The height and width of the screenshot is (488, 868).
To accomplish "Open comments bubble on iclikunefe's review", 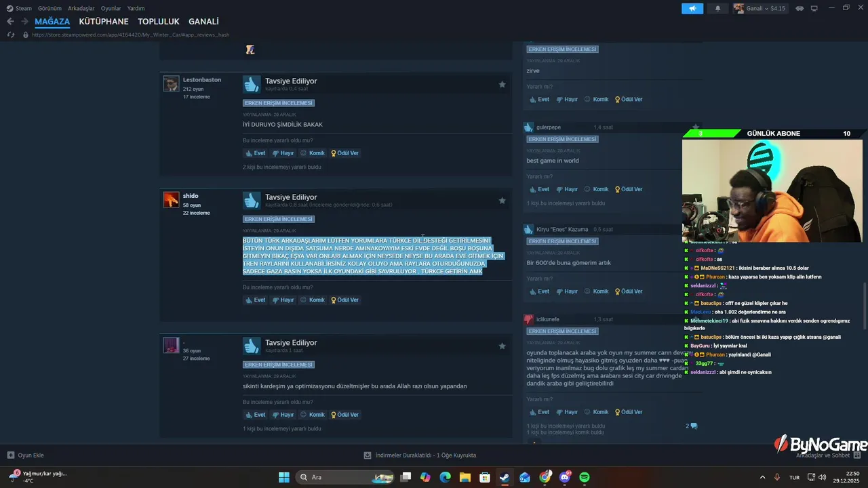I will [692, 426].
